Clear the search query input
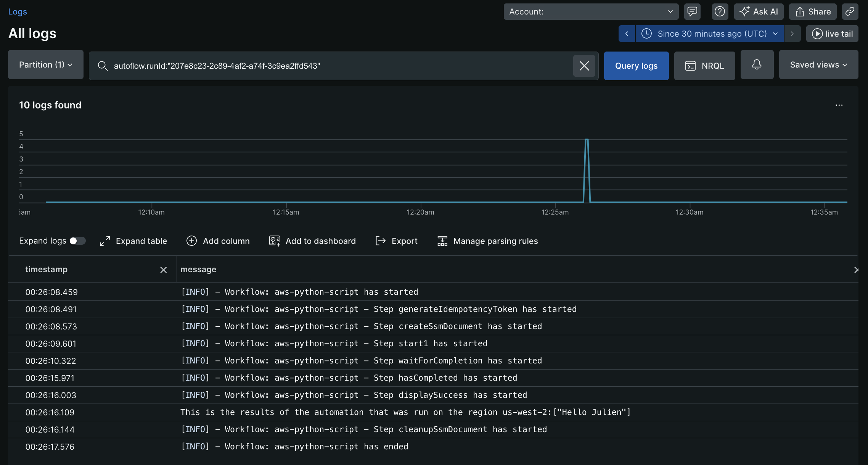The image size is (868, 465). [x=584, y=66]
